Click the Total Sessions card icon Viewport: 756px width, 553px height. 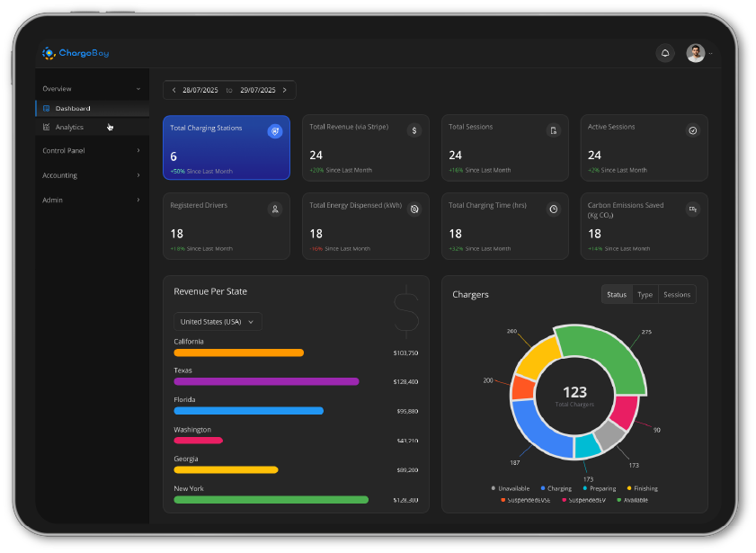pos(554,130)
